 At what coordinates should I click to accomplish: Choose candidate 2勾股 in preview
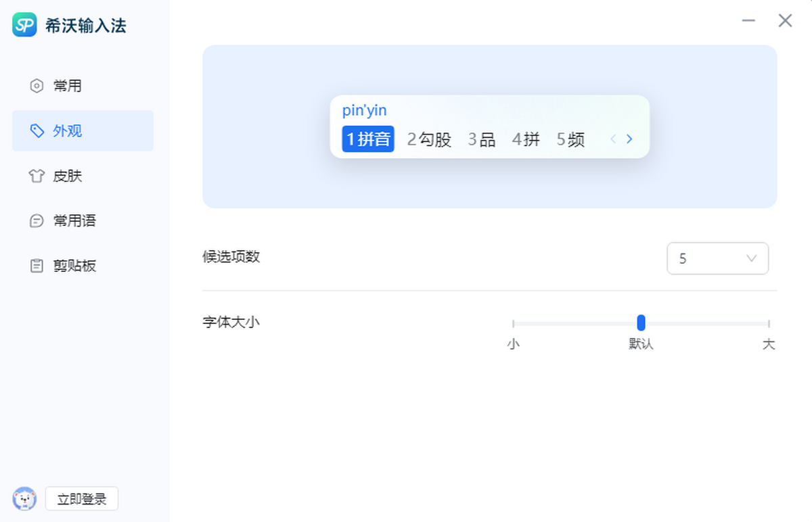coord(429,139)
